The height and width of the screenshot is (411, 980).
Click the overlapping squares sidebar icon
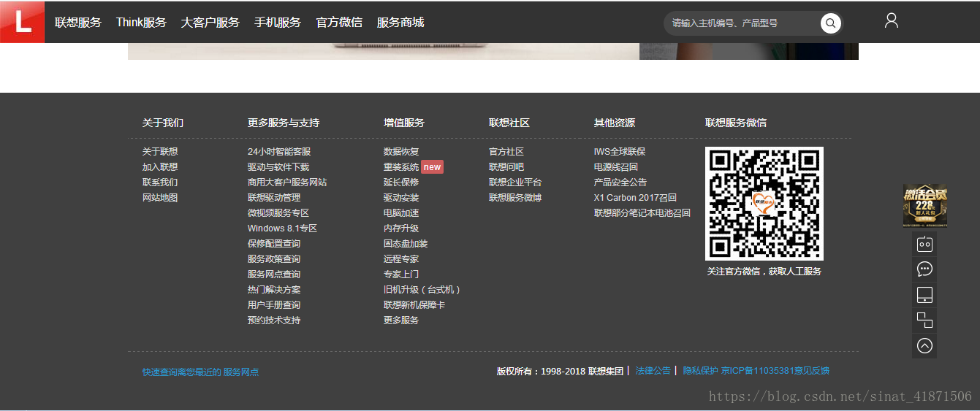[x=924, y=320]
